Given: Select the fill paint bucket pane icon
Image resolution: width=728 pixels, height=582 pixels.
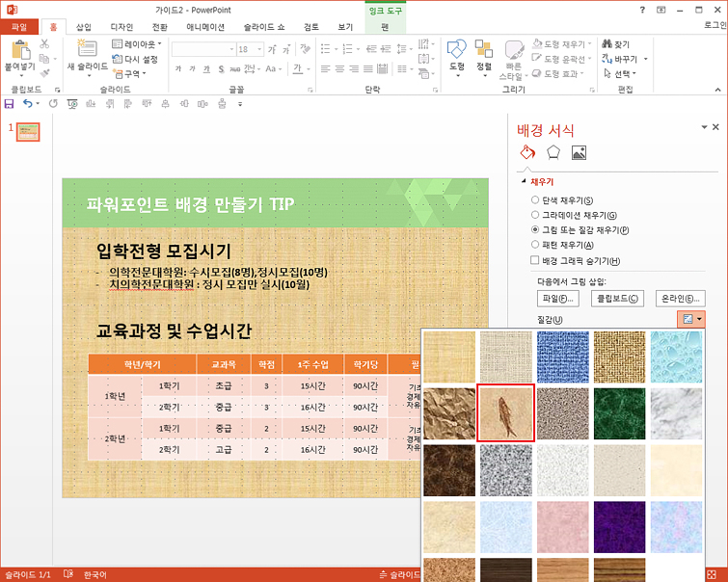Looking at the screenshot, I should 527,152.
